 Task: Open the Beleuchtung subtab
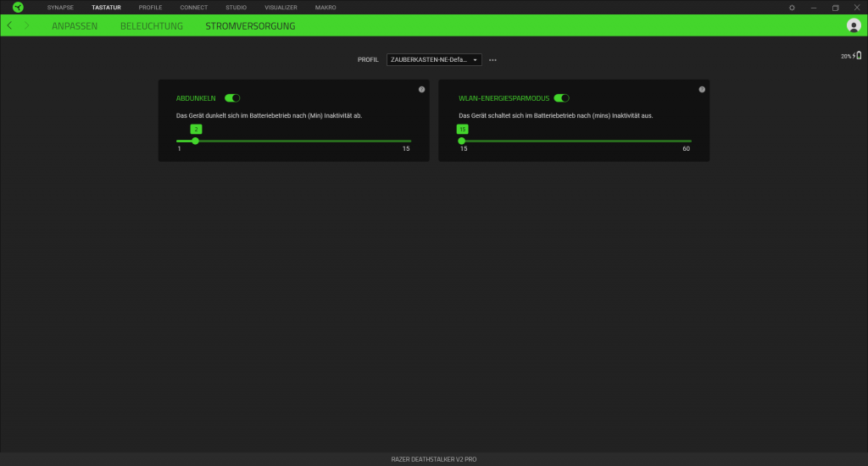[x=152, y=26]
